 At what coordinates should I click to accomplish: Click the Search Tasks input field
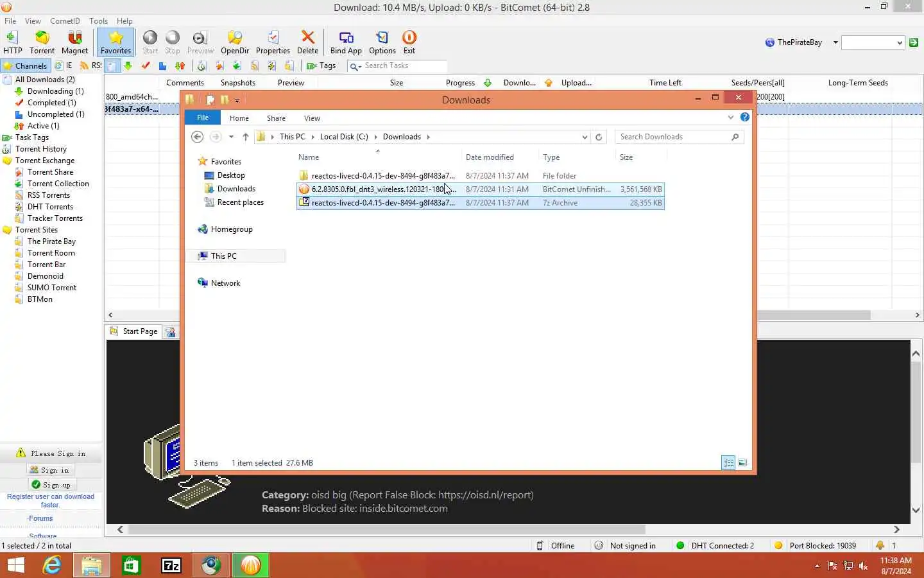pyautogui.click(x=404, y=66)
